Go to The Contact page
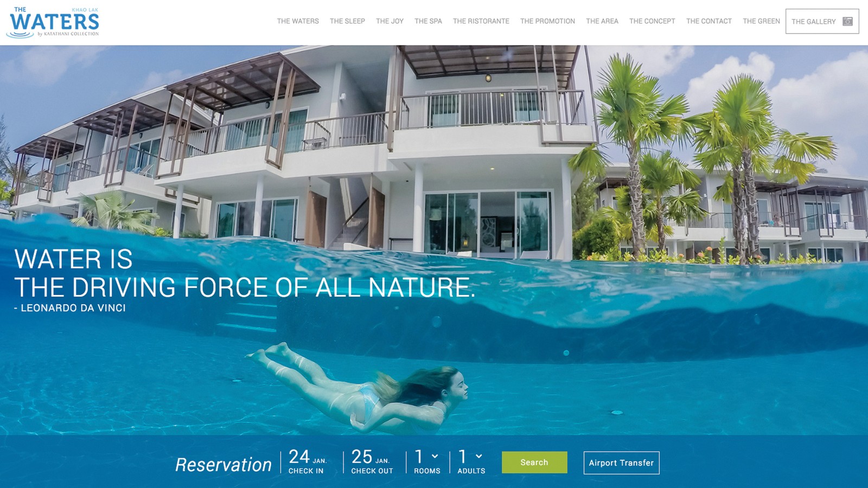 (x=709, y=21)
